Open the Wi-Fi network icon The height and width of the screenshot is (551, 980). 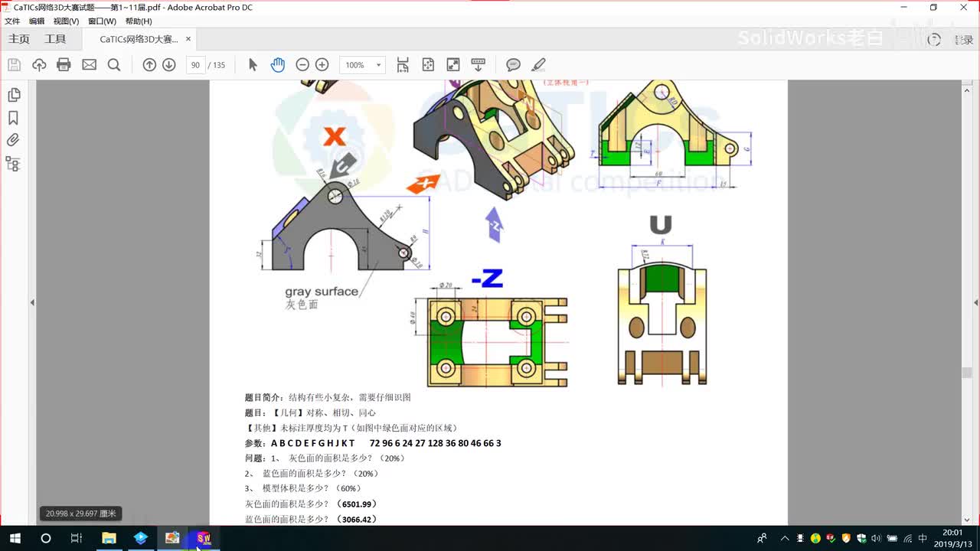(907, 538)
